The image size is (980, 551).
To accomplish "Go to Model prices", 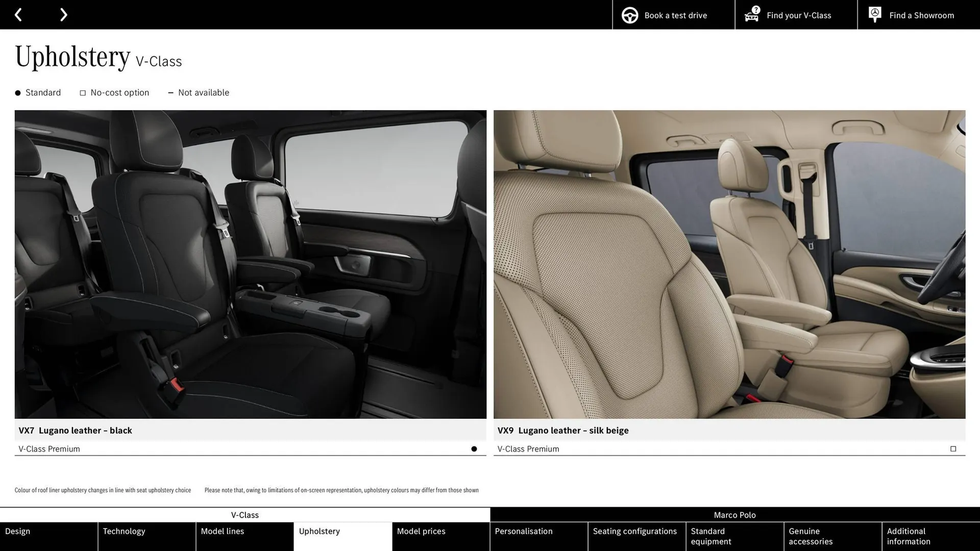I will point(421,531).
